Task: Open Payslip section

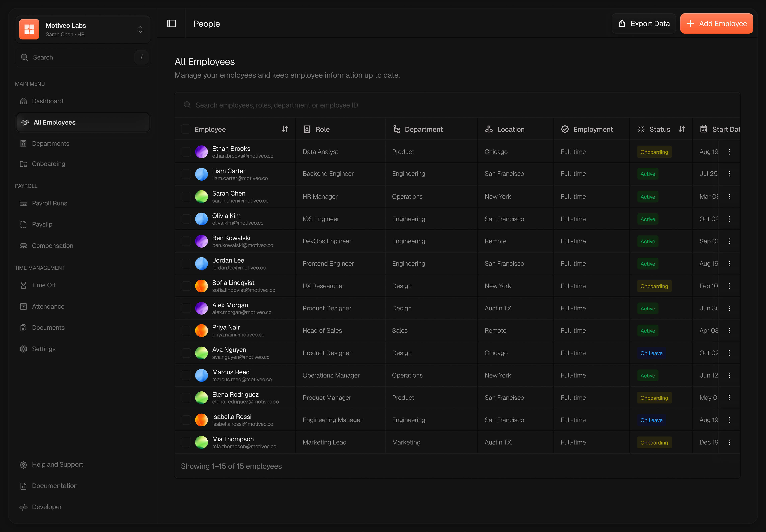Action: point(83,224)
